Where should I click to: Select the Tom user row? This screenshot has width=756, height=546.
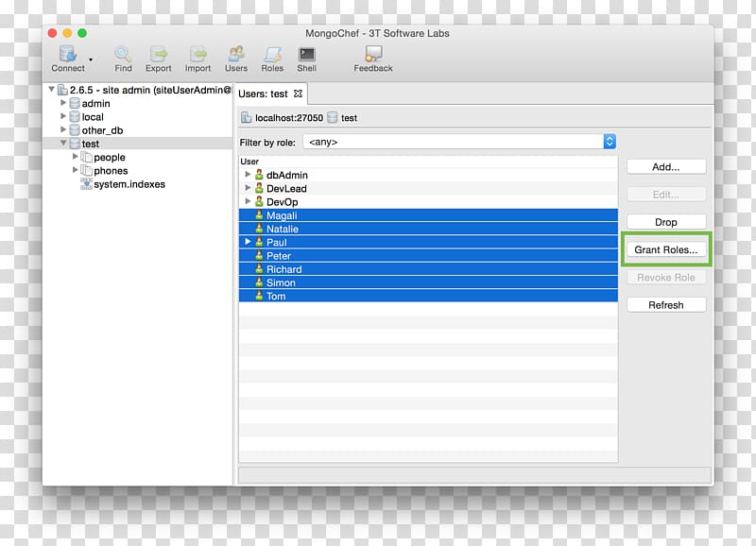(x=428, y=297)
